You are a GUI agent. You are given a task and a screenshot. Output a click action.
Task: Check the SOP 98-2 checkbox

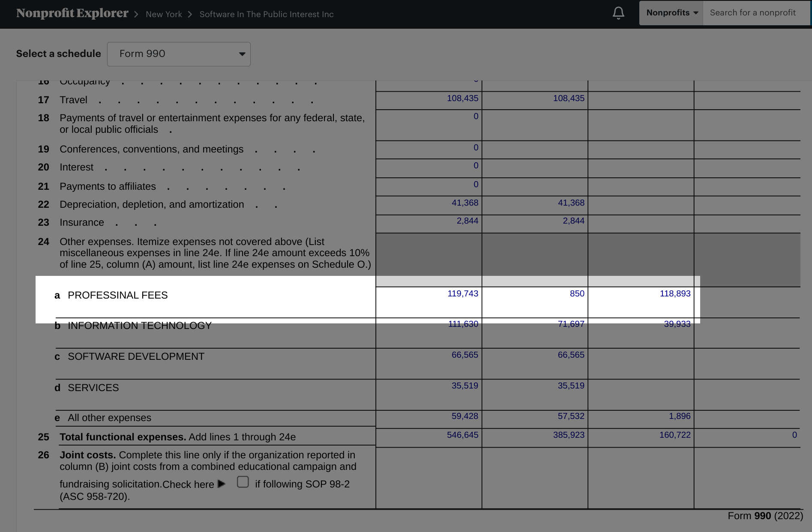coord(243,482)
